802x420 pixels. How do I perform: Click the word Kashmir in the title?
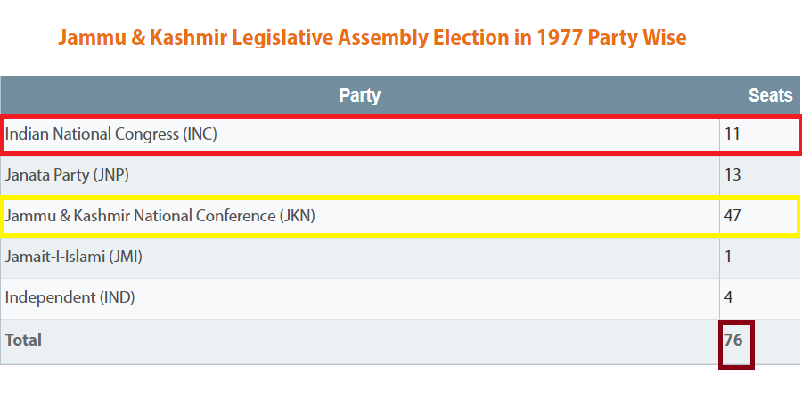point(188,38)
